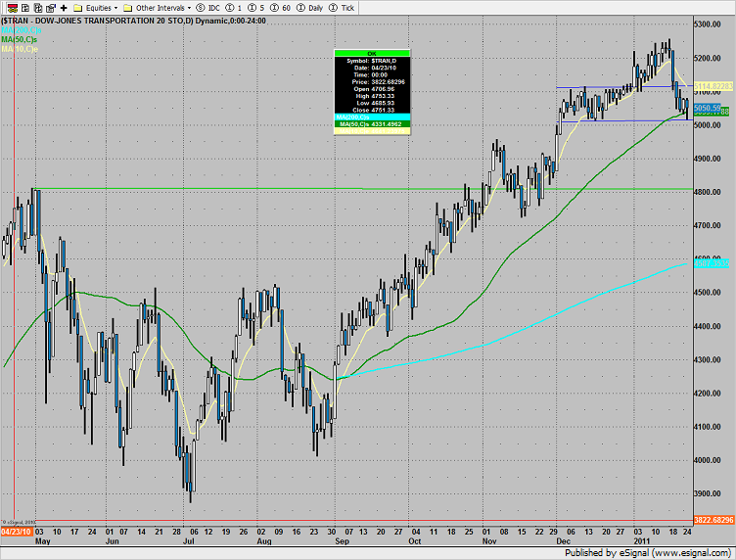
Task: Select the 1 minute interval
Action: pyautogui.click(x=234, y=8)
